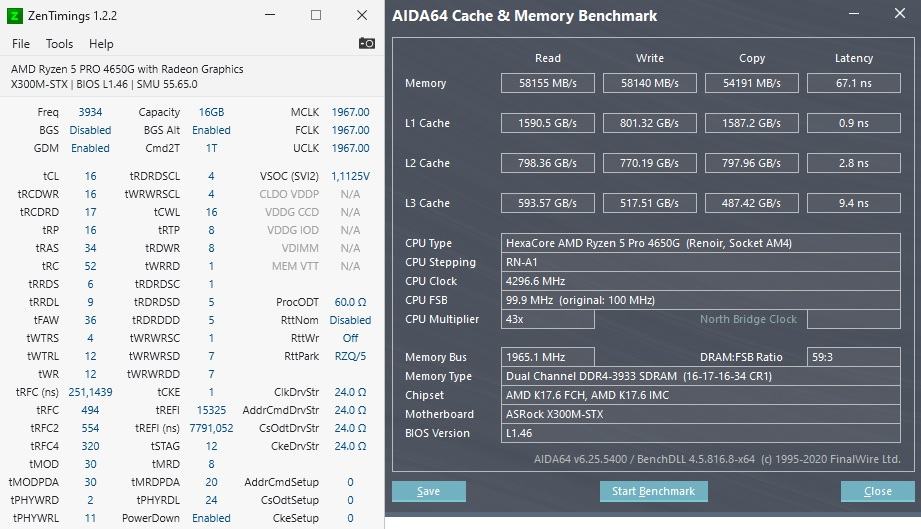Select the L3 Cache Read value 593.57 GB/s

(547, 203)
